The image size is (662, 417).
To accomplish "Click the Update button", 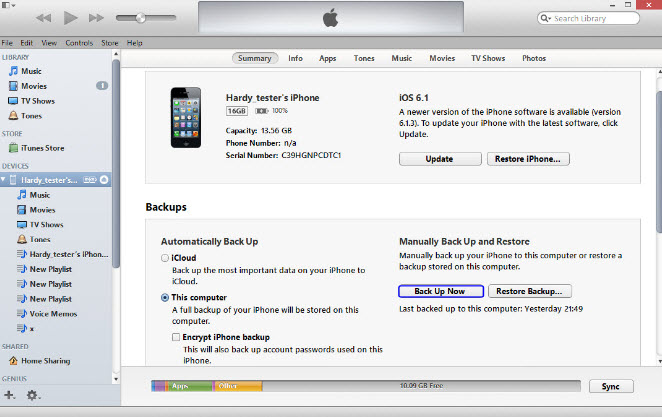I will pos(440,159).
